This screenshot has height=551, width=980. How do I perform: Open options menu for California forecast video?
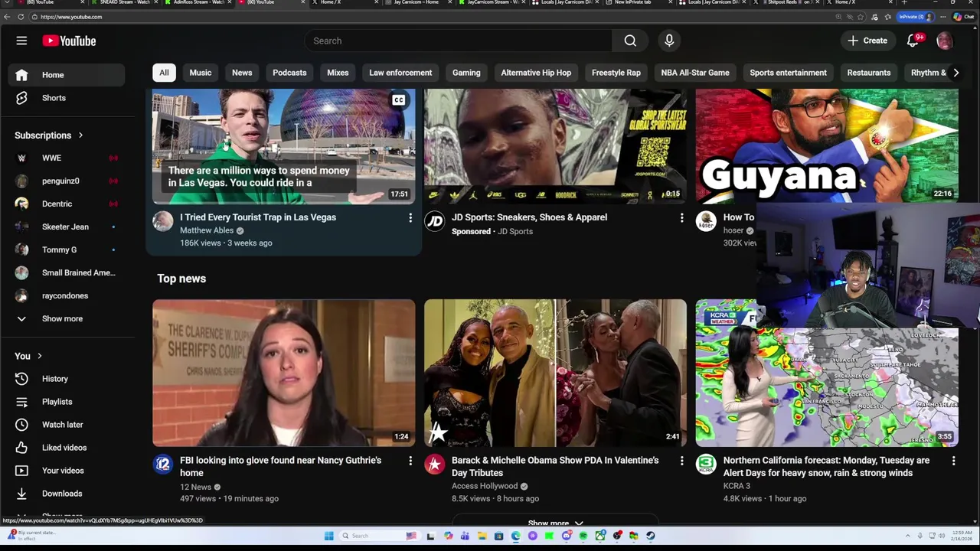click(953, 461)
